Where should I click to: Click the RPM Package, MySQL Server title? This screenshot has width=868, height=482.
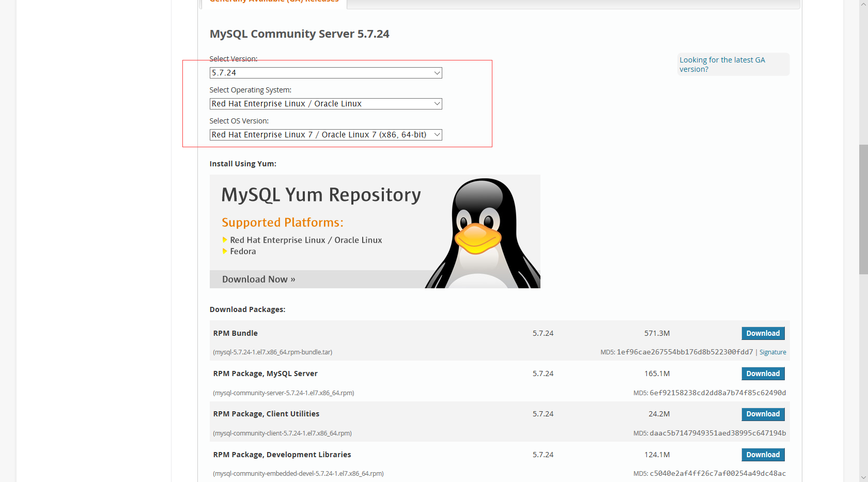[x=265, y=374]
